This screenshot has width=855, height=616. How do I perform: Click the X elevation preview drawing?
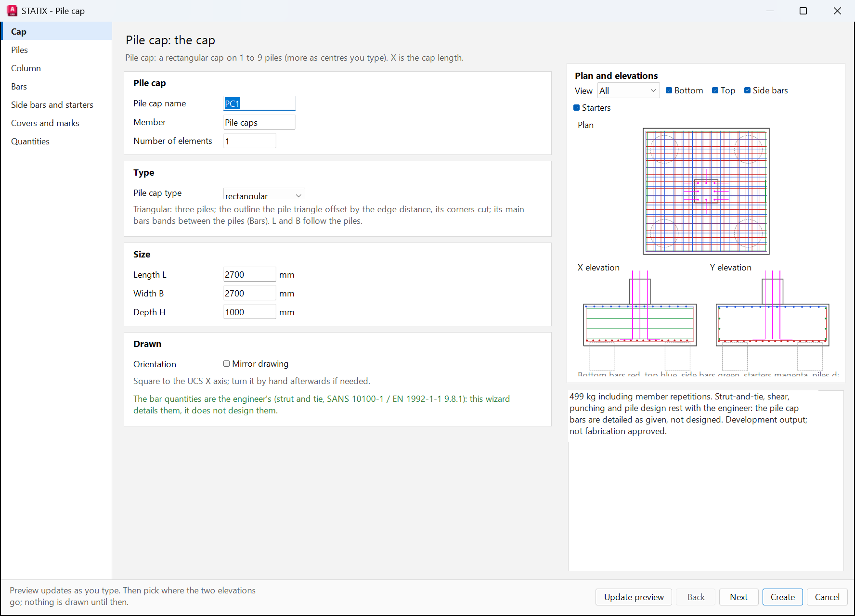tap(640, 321)
